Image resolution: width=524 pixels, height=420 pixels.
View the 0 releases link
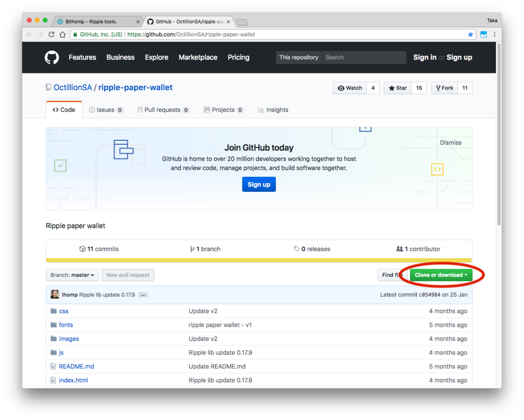[x=312, y=249]
